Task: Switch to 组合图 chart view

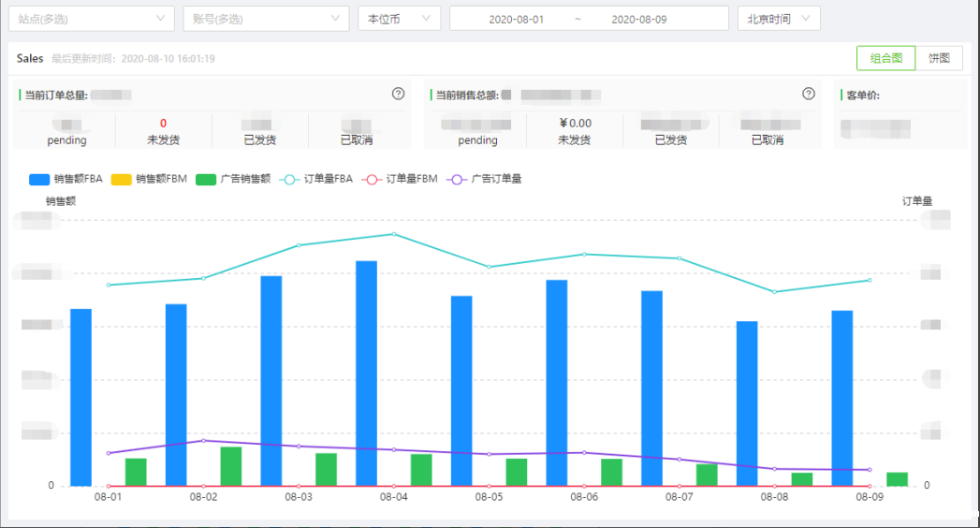Action: click(885, 58)
